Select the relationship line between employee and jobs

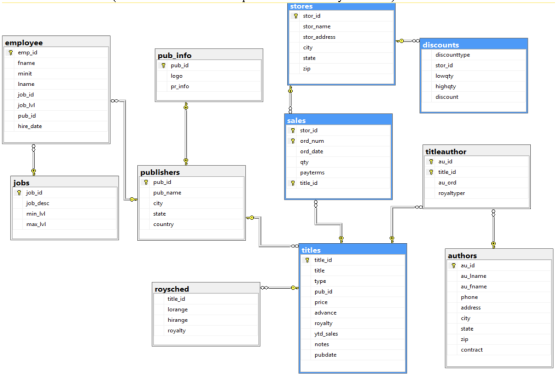coord(34,160)
